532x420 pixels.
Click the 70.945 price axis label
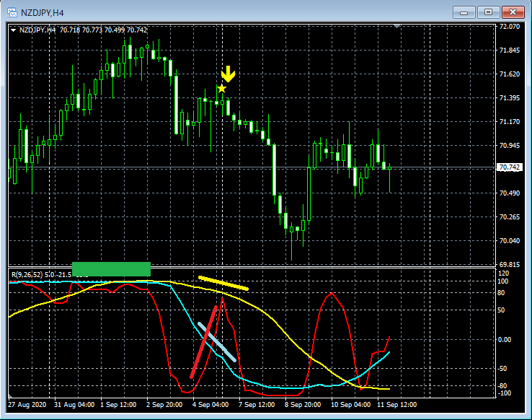point(509,145)
